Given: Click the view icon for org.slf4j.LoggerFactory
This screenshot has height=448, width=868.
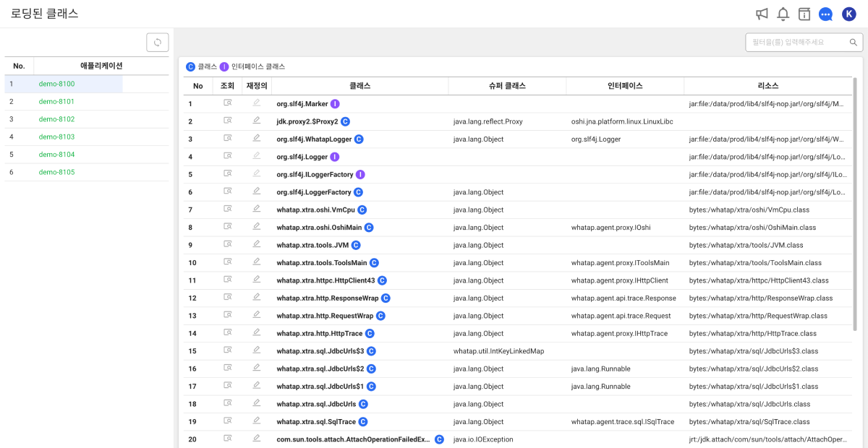Looking at the screenshot, I should point(228,191).
